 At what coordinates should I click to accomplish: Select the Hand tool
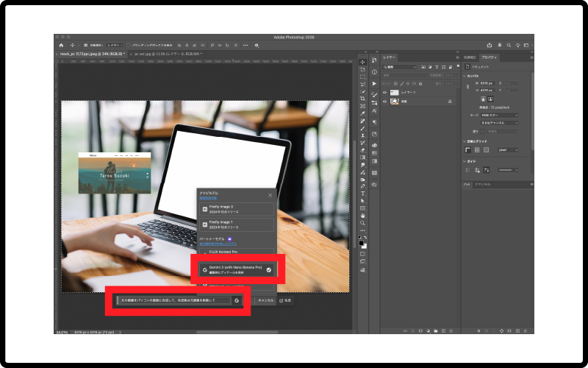363,215
